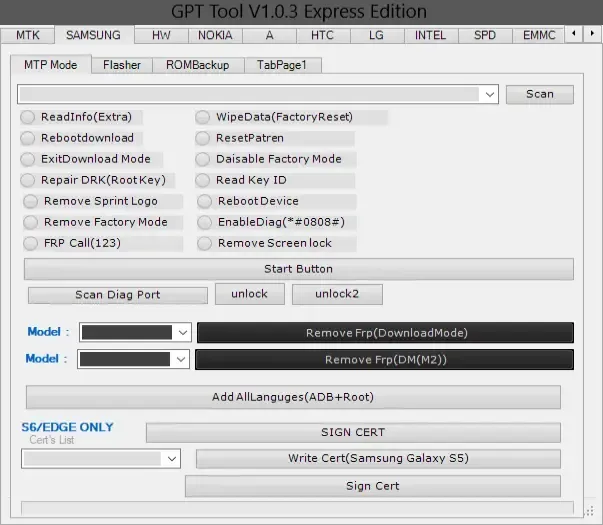Click Write Cert(Samsung Galaxy S5) button
Image resolution: width=603 pixels, height=525 pixels.
[x=378, y=458]
